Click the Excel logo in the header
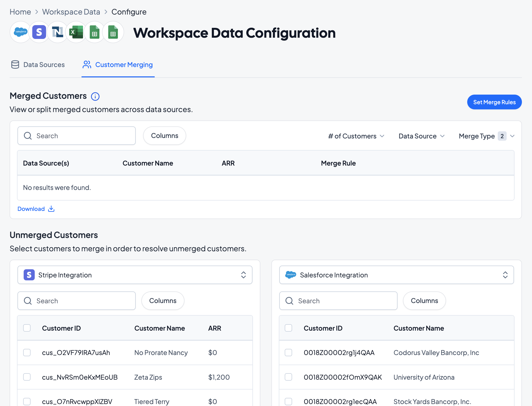Viewport: 532px width, 406px height. pos(76,32)
